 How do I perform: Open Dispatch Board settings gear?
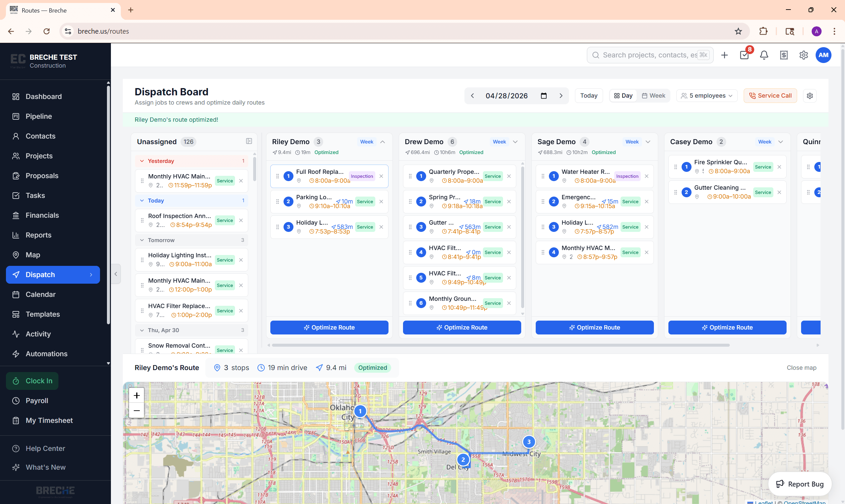point(810,96)
